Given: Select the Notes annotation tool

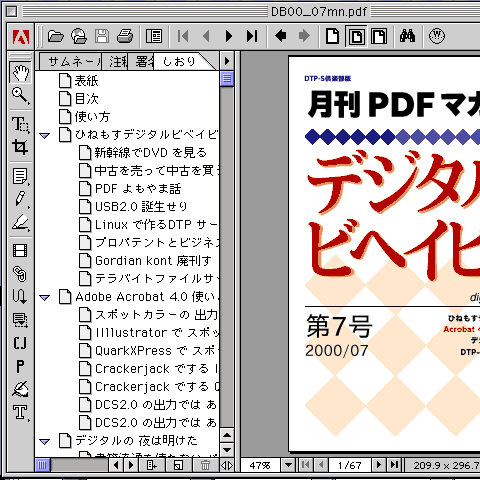Looking at the screenshot, I should coord(20,176).
